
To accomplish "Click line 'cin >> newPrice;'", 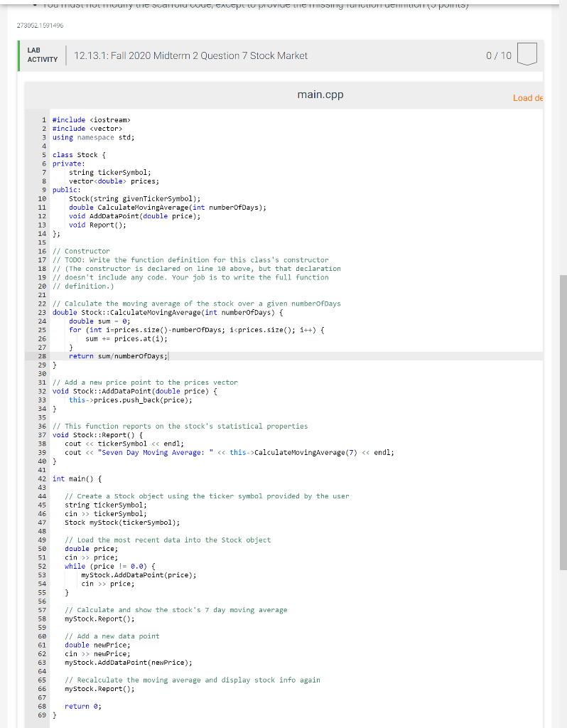I will pyautogui.click(x=97, y=654).
